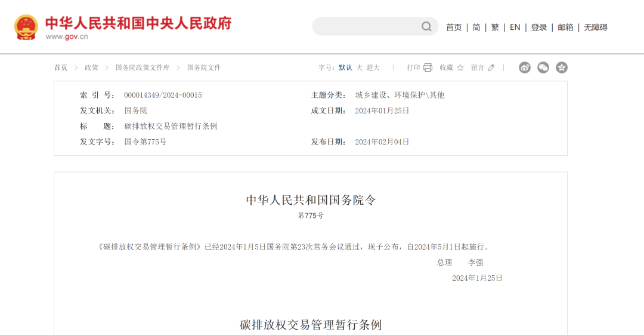Image resolution: width=644 pixels, height=335 pixels.
Task: Click the printer icon next to 打印
Action: point(428,67)
